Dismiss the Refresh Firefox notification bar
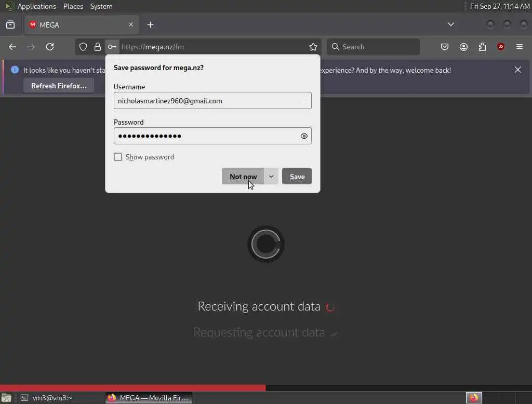 tap(518, 70)
